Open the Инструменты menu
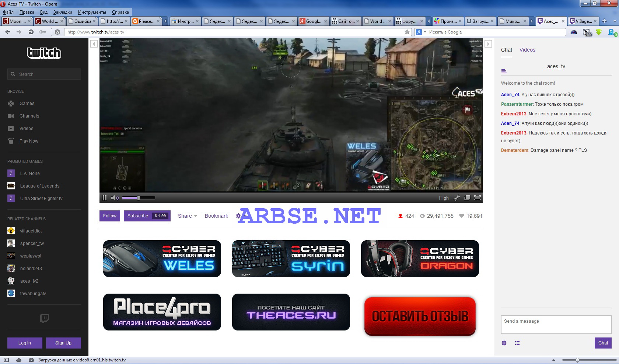This screenshot has width=619, height=364. pyautogui.click(x=92, y=12)
